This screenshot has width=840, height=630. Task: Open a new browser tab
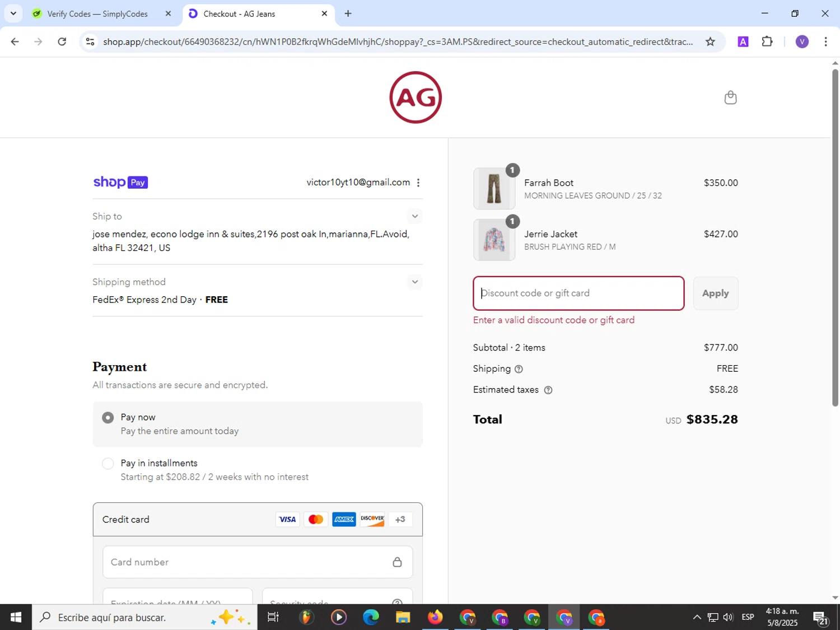(348, 13)
